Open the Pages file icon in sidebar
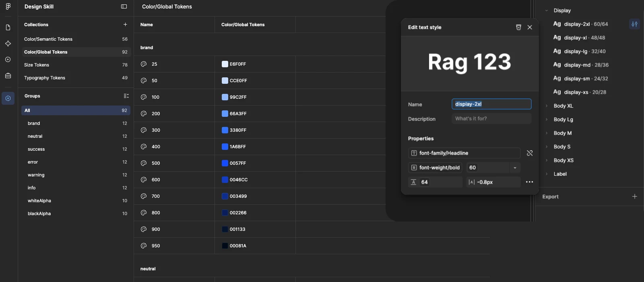 [8, 27]
